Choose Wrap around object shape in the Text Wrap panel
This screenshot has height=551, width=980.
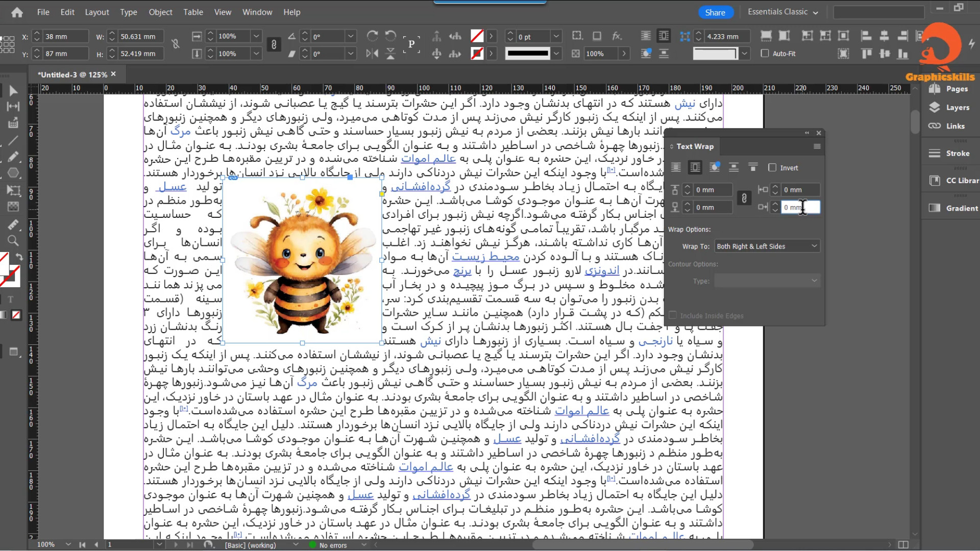715,167
